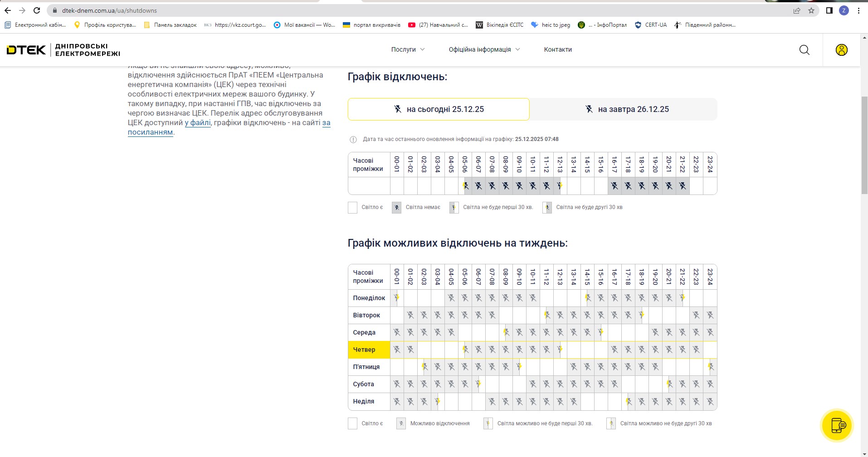This screenshot has height=457, width=868.
Task: Open the site search magnifier icon
Action: coord(804,50)
